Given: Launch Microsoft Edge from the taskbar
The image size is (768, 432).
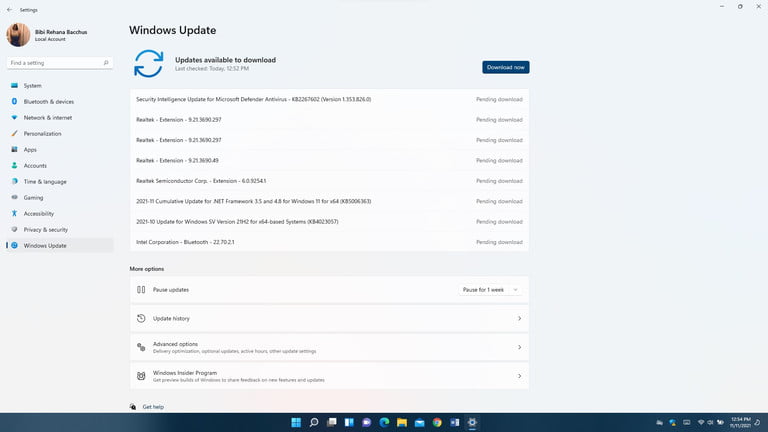Looking at the screenshot, I should 384,422.
